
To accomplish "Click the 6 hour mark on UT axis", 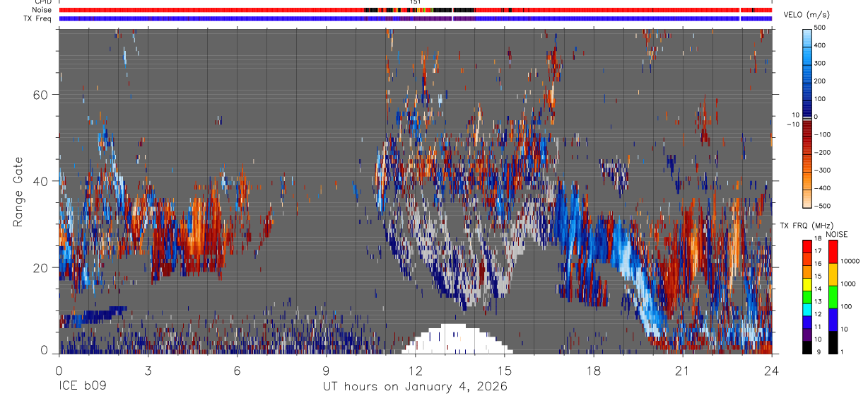I will 237,370.
